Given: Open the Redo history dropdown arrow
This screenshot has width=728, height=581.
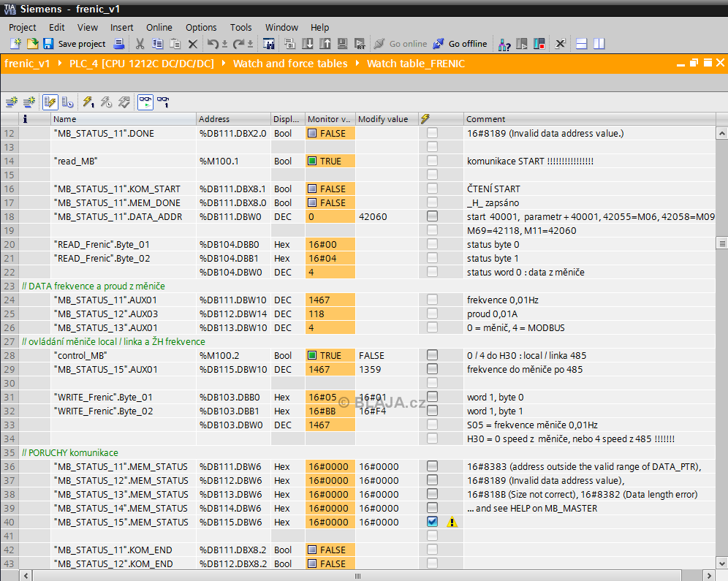Looking at the screenshot, I should click(250, 44).
